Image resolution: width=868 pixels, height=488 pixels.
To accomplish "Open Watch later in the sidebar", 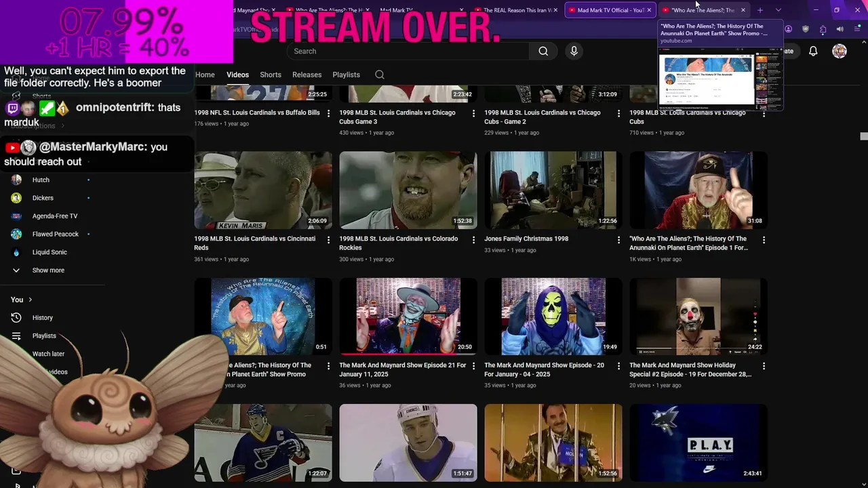I will (48, 354).
